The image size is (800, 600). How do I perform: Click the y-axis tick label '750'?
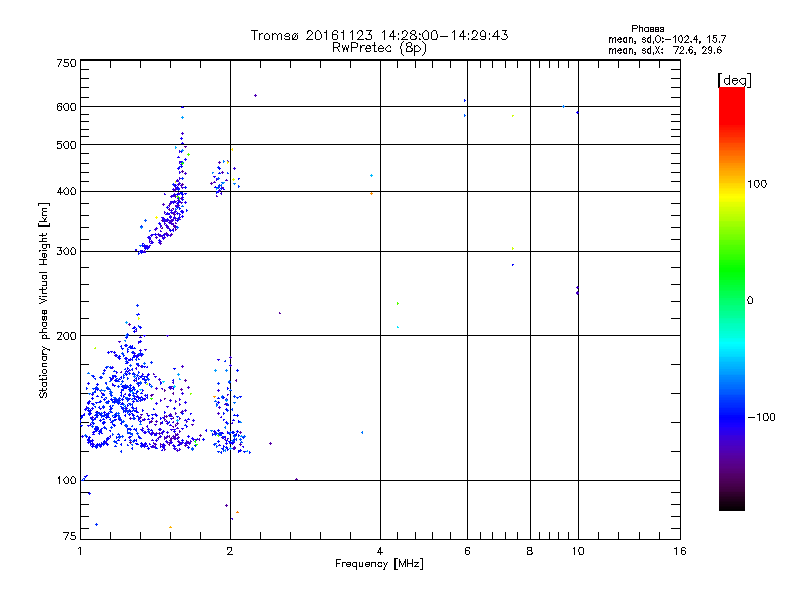click(x=66, y=63)
